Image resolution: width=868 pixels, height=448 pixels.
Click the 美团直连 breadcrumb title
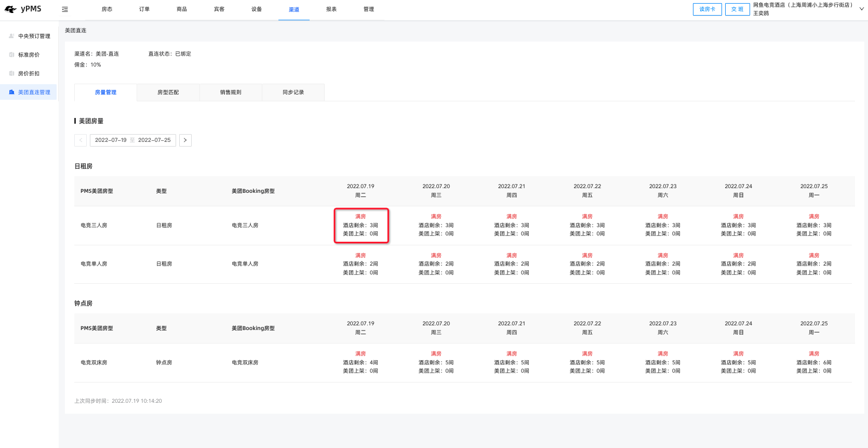pos(76,31)
